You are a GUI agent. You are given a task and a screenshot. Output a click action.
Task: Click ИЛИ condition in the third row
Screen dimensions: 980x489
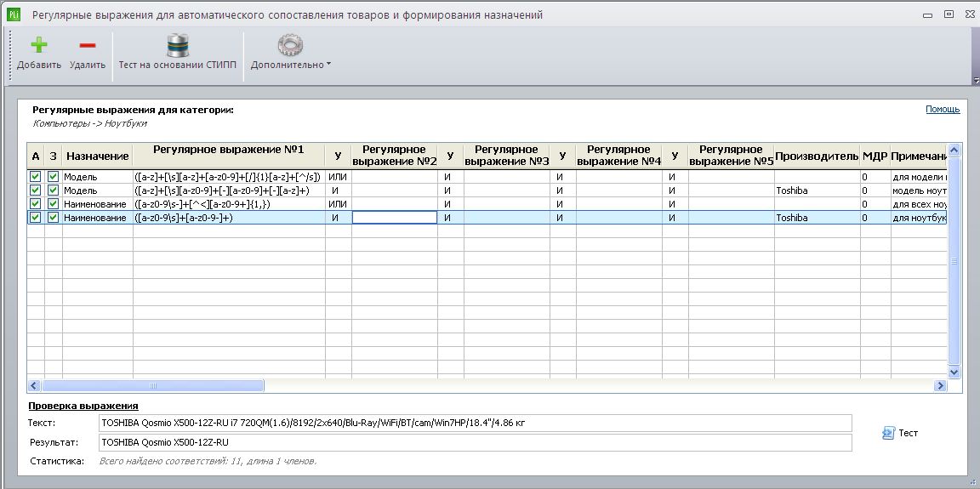[x=338, y=204]
